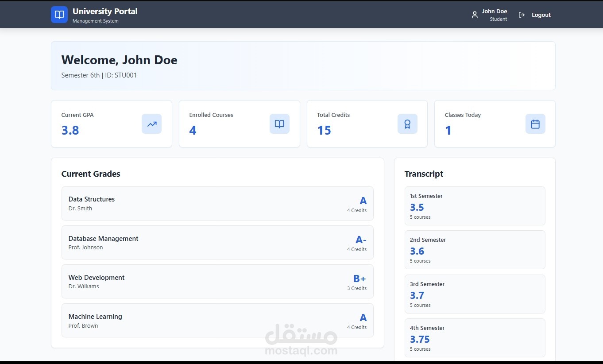Click the logout arrow icon

coord(522,15)
